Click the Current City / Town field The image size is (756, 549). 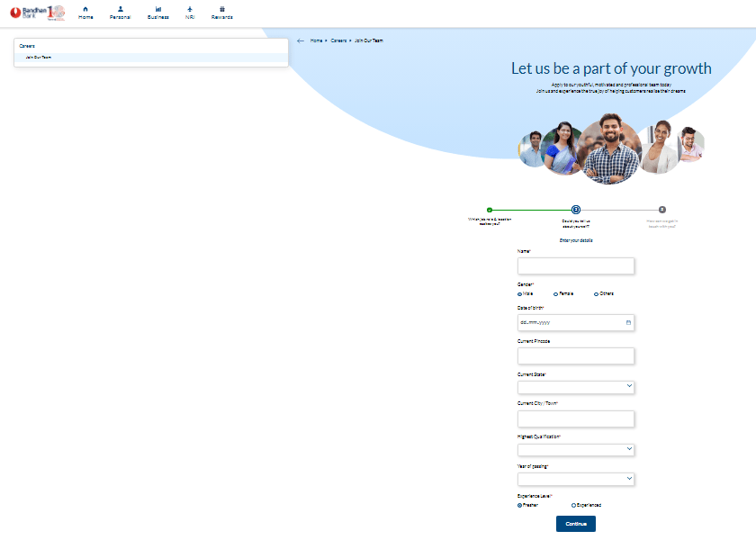point(576,418)
